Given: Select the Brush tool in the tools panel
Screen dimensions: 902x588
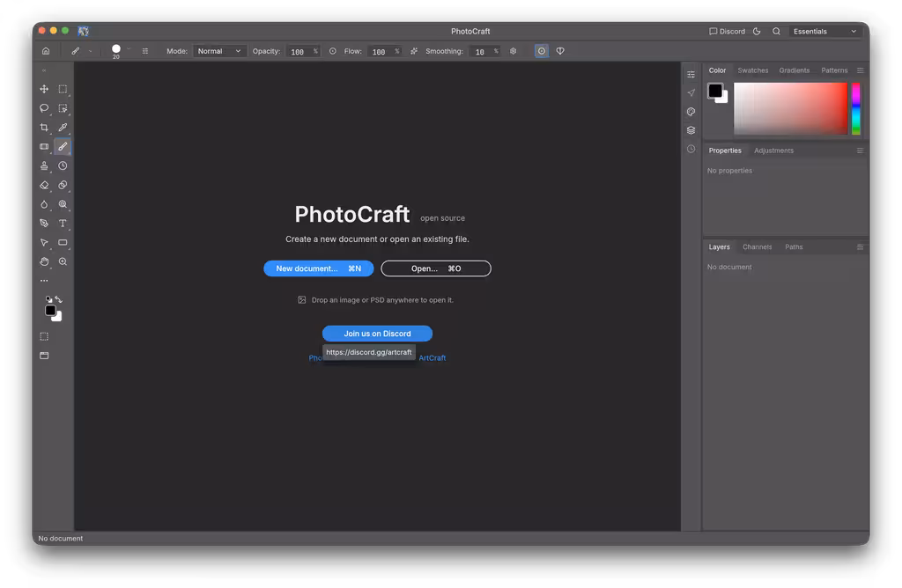Looking at the screenshot, I should 63,147.
